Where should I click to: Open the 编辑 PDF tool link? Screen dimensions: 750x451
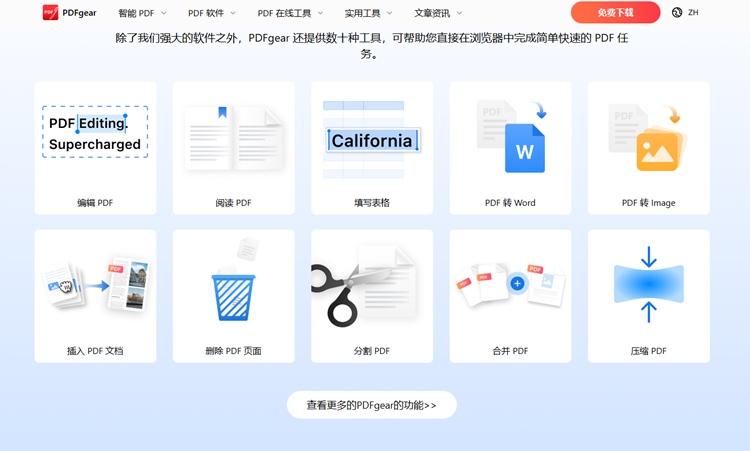(x=95, y=203)
